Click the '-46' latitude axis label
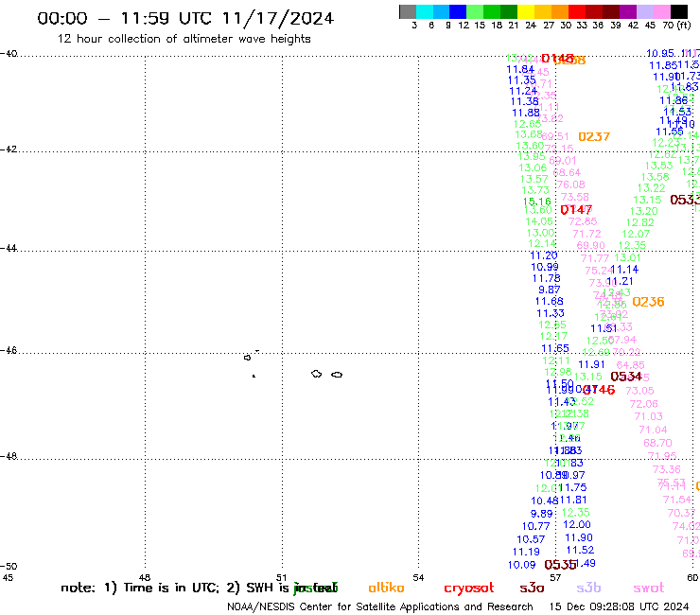Screen dimensions: 700x615 click(x=9, y=351)
